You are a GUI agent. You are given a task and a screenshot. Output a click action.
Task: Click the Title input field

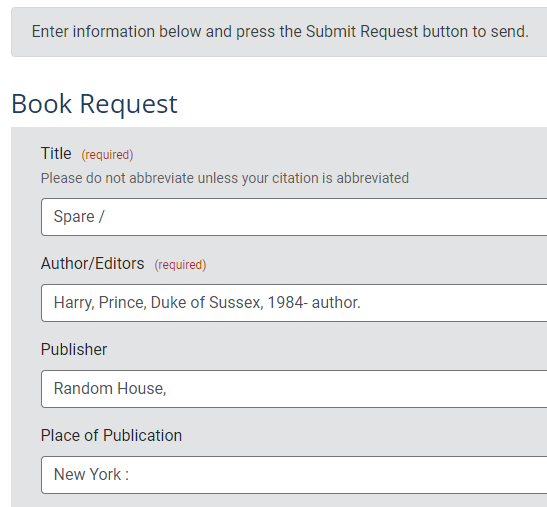pyautogui.click(x=294, y=217)
